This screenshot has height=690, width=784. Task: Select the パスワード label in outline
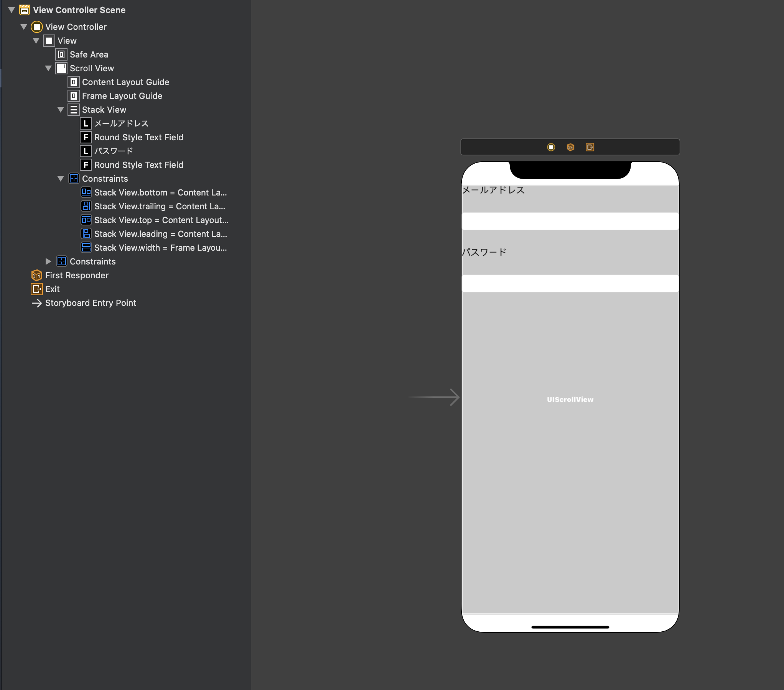[x=113, y=151]
